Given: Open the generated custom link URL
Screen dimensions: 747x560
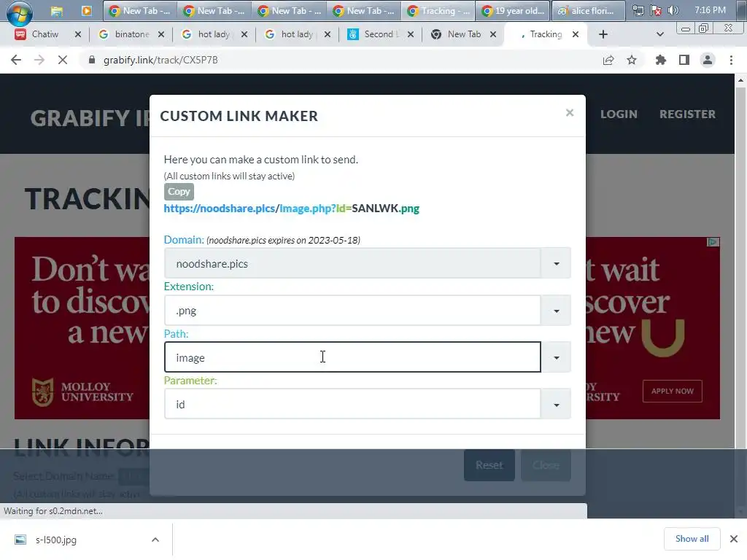Looking at the screenshot, I should coord(292,209).
